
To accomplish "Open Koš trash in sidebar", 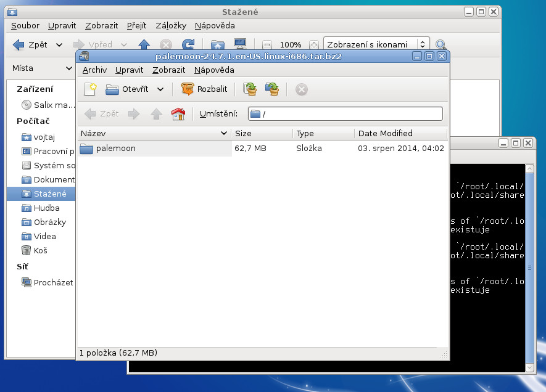I will pos(35,250).
